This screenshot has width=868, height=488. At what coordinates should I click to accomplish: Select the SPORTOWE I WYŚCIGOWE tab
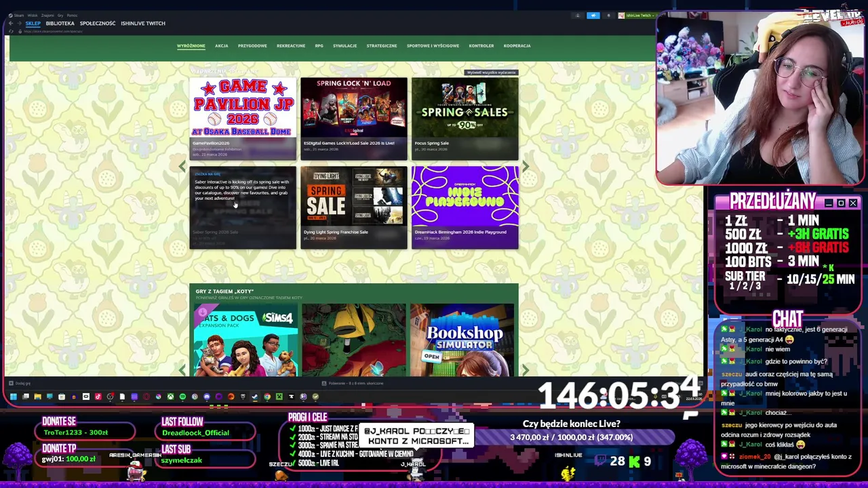click(433, 45)
